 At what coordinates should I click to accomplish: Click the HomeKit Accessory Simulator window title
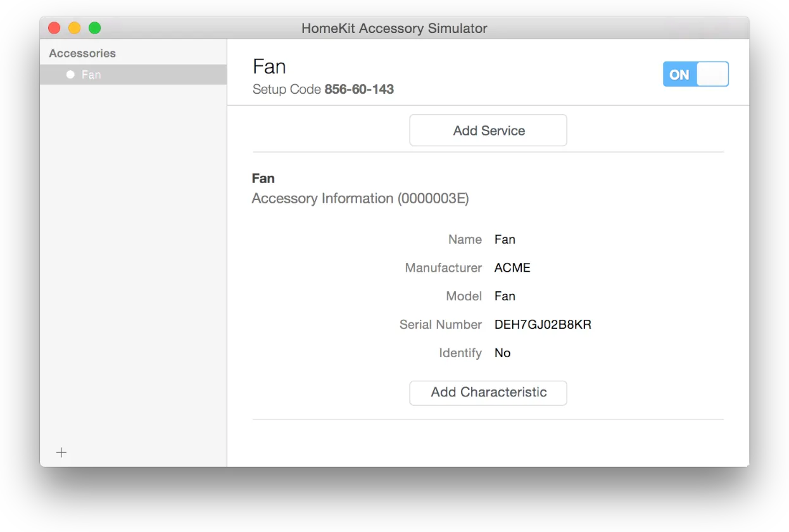point(394,28)
